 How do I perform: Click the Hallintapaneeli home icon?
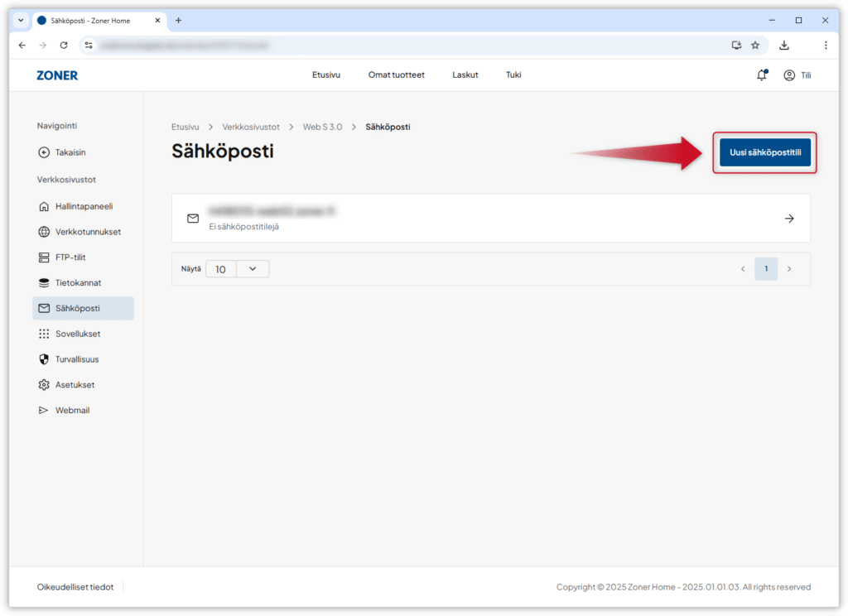(x=44, y=206)
